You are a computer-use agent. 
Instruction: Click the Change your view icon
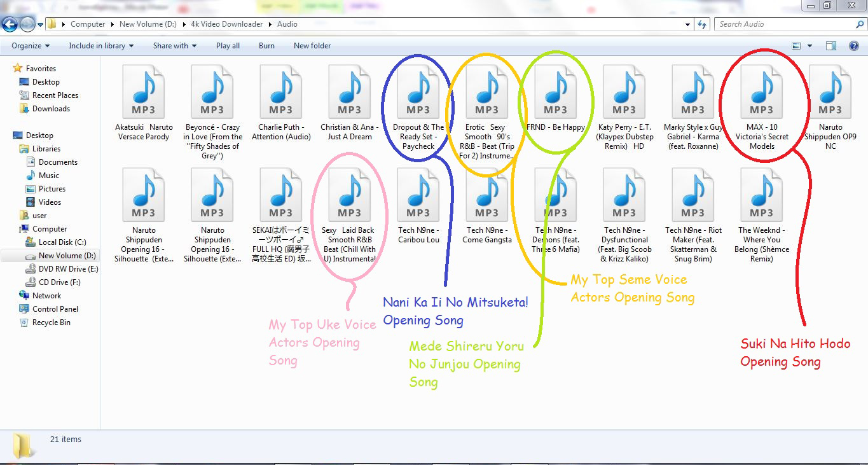[796, 46]
